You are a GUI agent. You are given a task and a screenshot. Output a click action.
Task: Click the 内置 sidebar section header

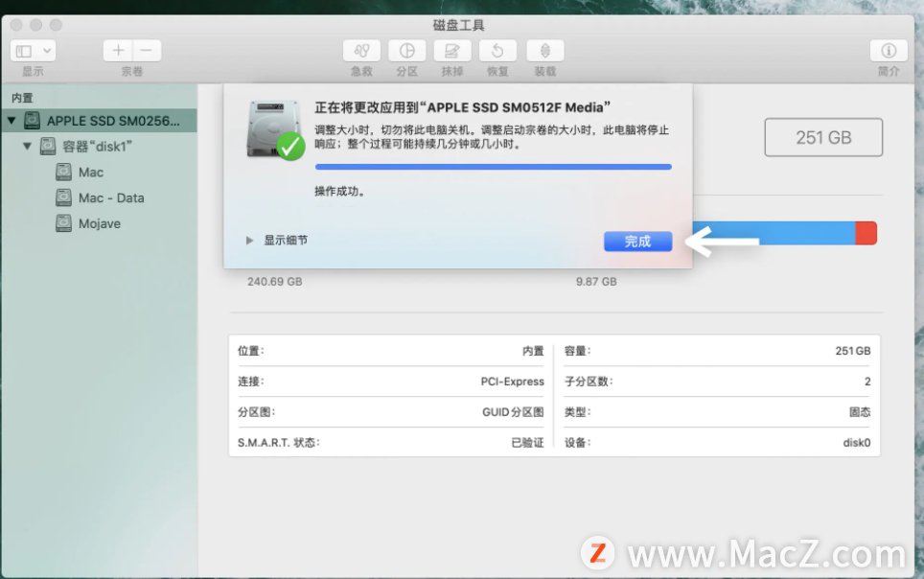click(x=22, y=98)
